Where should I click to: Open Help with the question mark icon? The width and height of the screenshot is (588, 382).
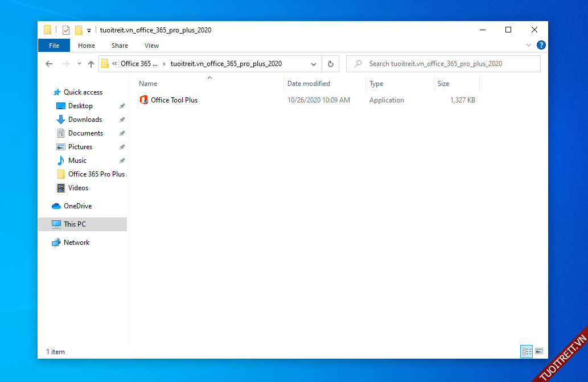click(x=541, y=45)
